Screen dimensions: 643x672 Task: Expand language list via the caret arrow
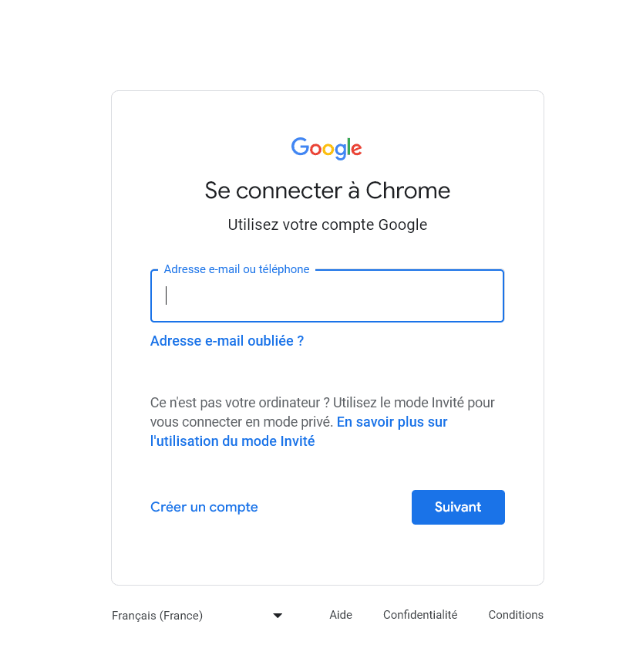click(x=278, y=616)
